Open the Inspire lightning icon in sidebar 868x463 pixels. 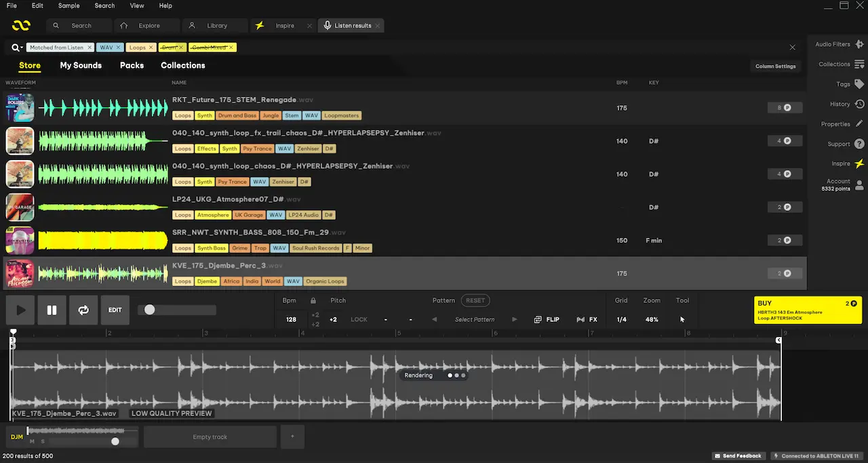pyautogui.click(x=859, y=164)
